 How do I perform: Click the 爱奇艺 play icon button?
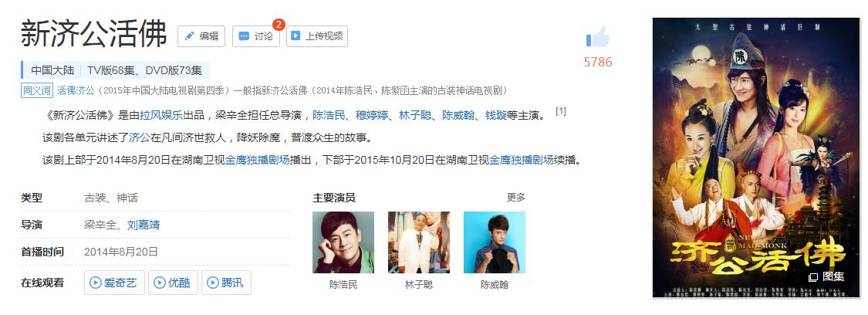[95, 283]
